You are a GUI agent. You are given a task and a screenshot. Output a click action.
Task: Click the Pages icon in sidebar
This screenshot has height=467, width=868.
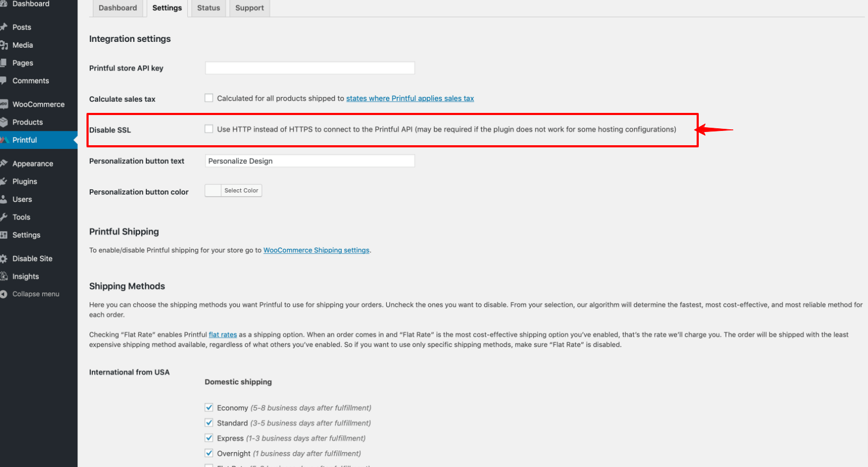click(x=3, y=63)
